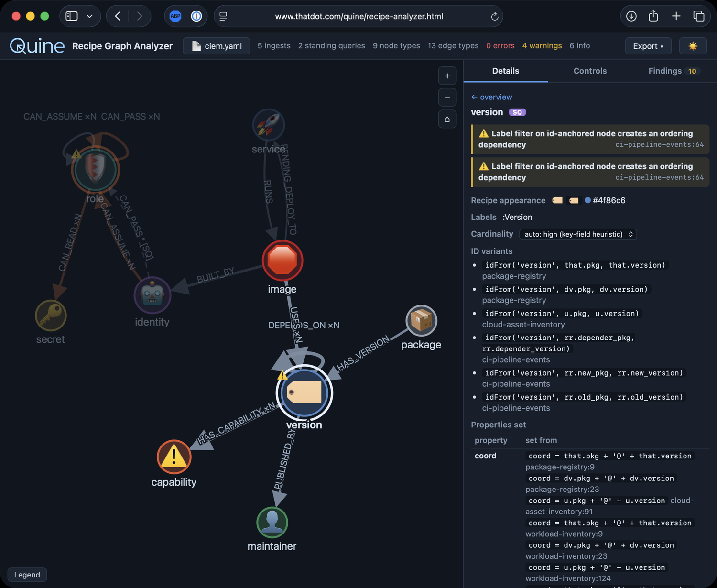This screenshot has height=588, width=717.
Task: Select the package box node
Action: (x=421, y=321)
